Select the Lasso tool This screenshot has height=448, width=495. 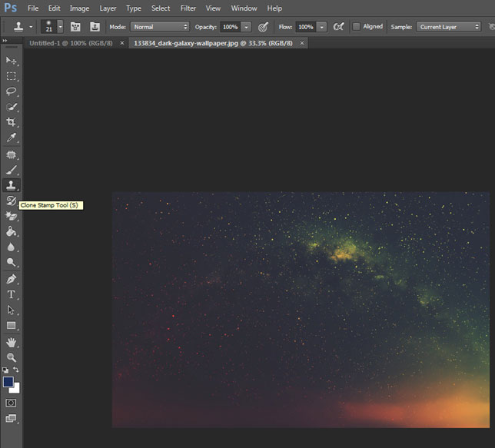(12, 91)
